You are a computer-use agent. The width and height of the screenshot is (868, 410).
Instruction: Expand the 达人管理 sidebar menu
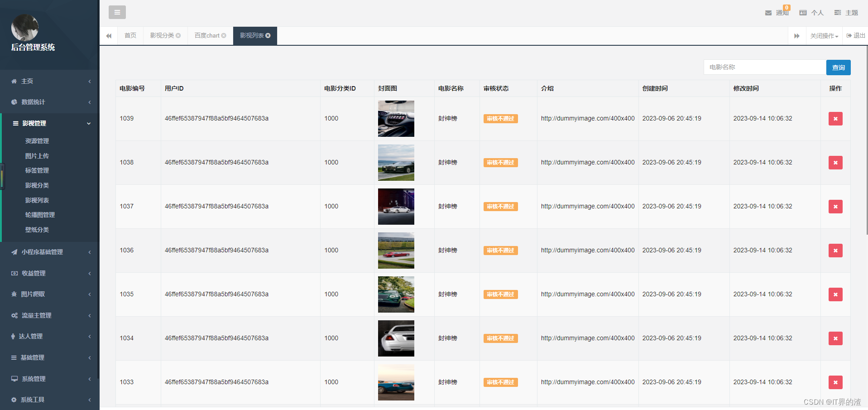(x=50, y=336)
